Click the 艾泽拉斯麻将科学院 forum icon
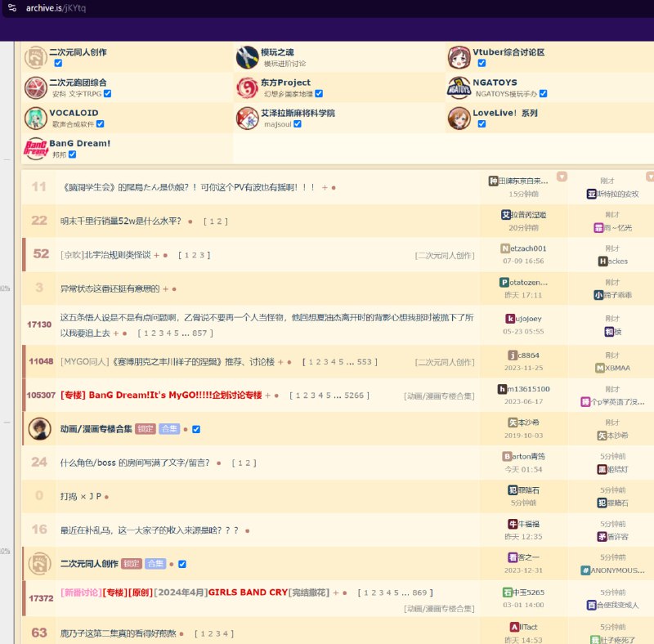Screen dimensions: 654x644 pyautogui.click(x=248, y=119)
